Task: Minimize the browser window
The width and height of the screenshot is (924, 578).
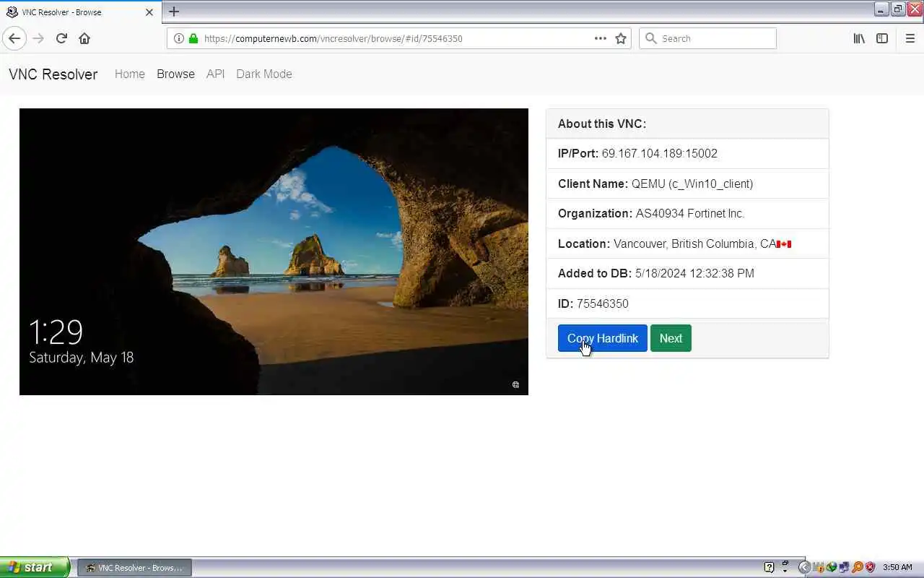Action: pos(881,9)
